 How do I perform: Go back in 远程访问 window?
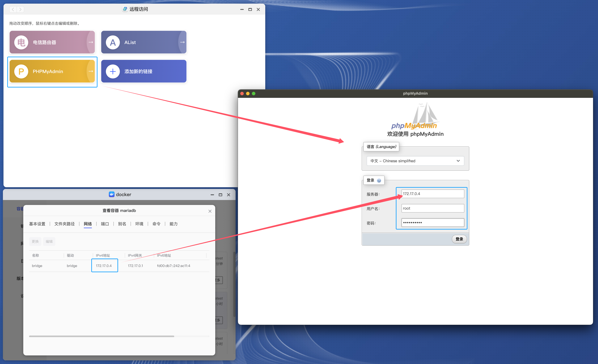[x=13, y=9]
